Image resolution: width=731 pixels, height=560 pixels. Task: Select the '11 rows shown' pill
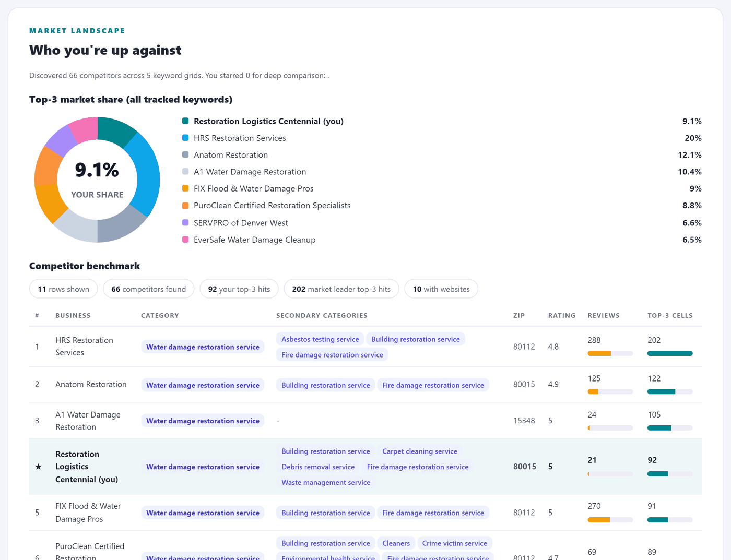64,289
